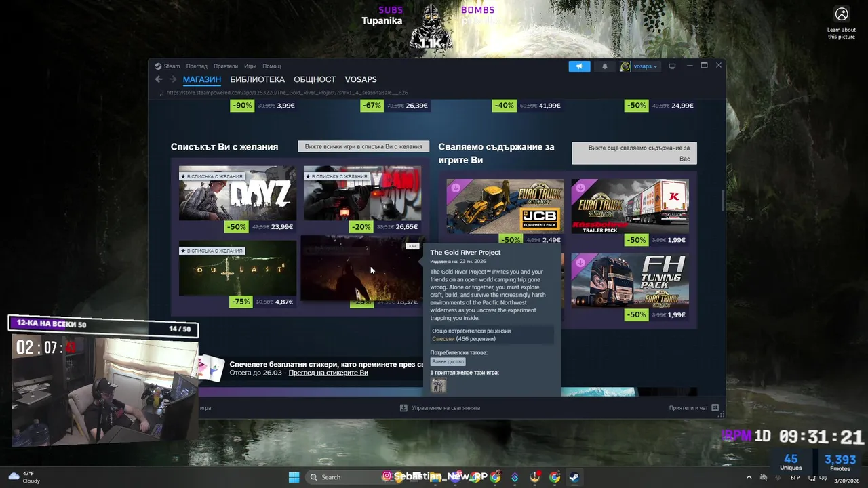Open the JCB Equipment Pack DLC
The image size is (868, 488).
(505, 206)
